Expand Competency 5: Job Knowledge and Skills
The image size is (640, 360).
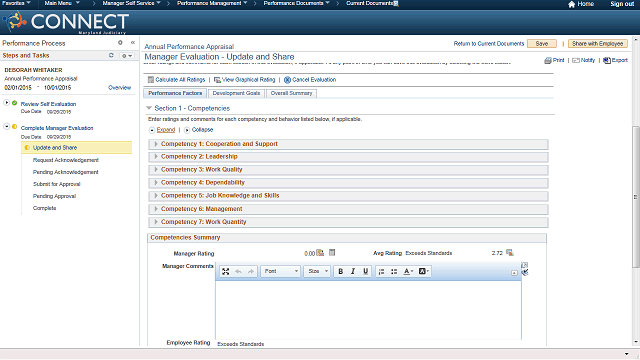pos(156,196)
